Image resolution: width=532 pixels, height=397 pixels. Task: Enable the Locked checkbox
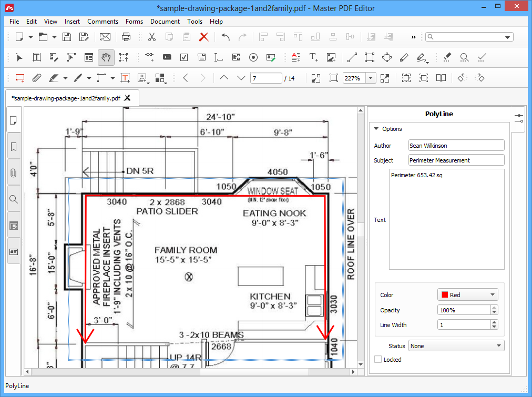point(378,359)
